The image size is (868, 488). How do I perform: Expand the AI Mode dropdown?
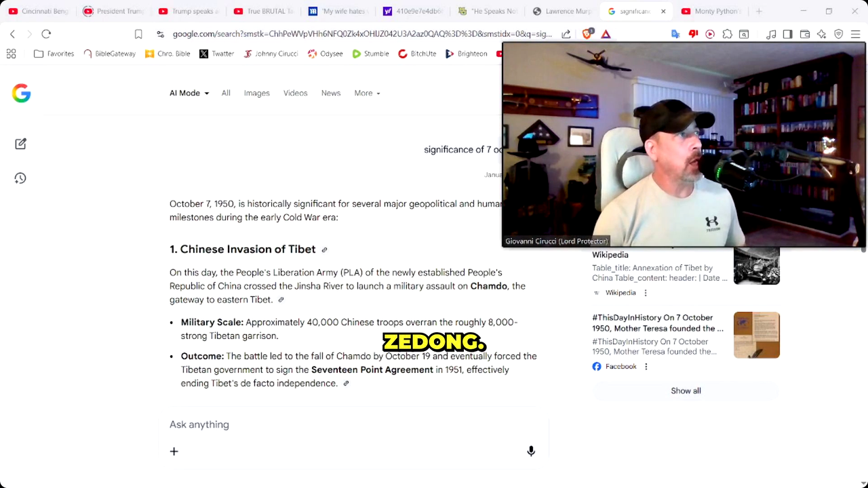pos(189,93)
